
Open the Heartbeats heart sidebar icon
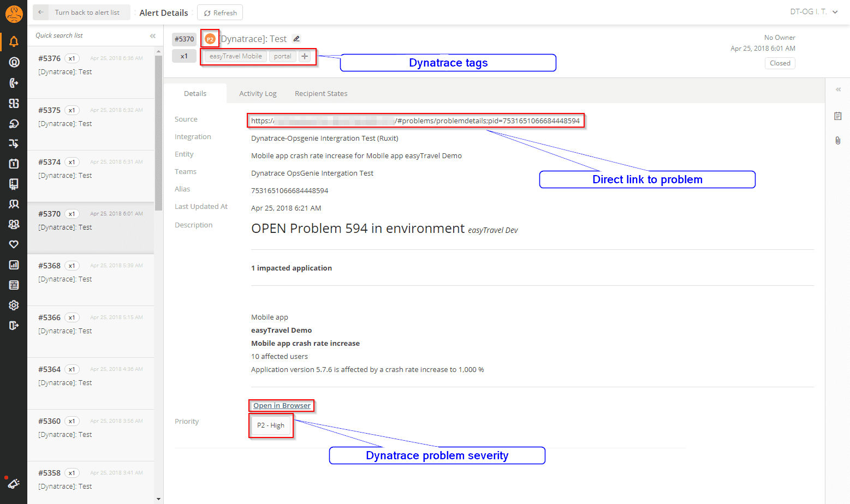[x=14, y=244]
